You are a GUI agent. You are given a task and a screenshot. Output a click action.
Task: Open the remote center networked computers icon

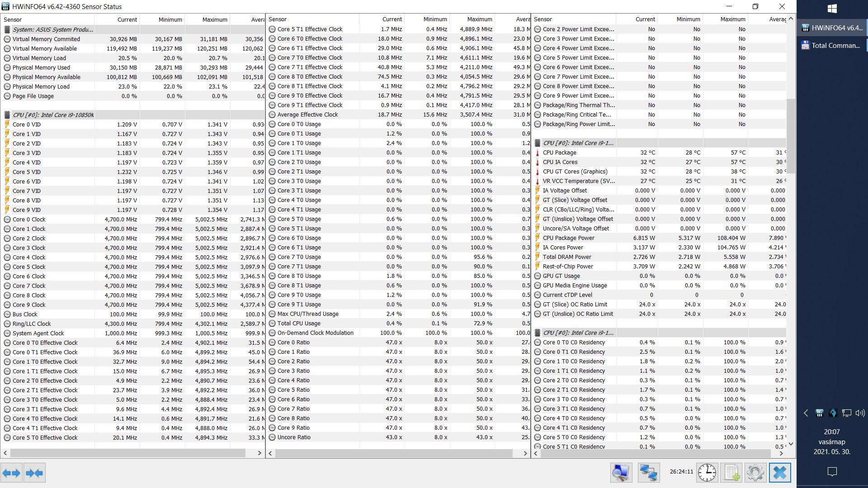(x=648, y=473)
